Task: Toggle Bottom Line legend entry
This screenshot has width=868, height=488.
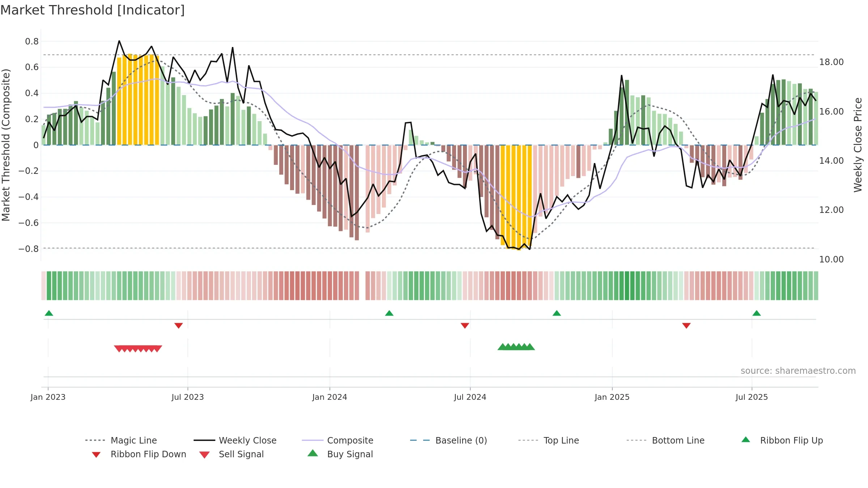Action: [x=665, y=440]
